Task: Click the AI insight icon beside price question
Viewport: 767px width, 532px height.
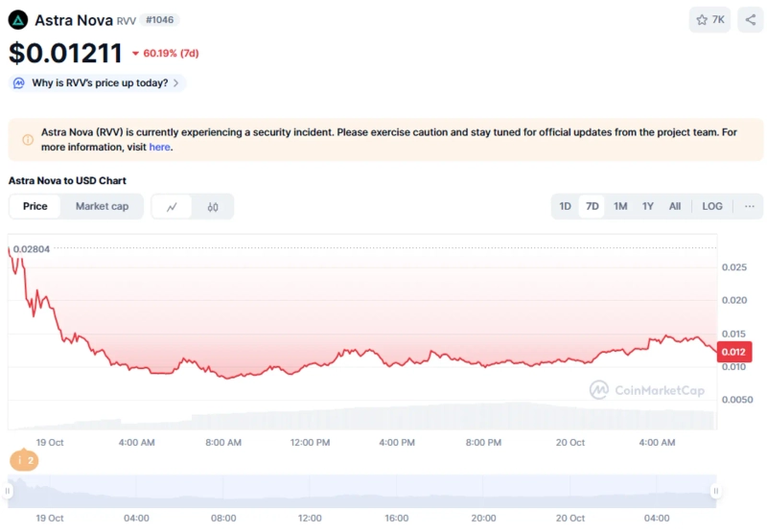Action: (19, 83)
